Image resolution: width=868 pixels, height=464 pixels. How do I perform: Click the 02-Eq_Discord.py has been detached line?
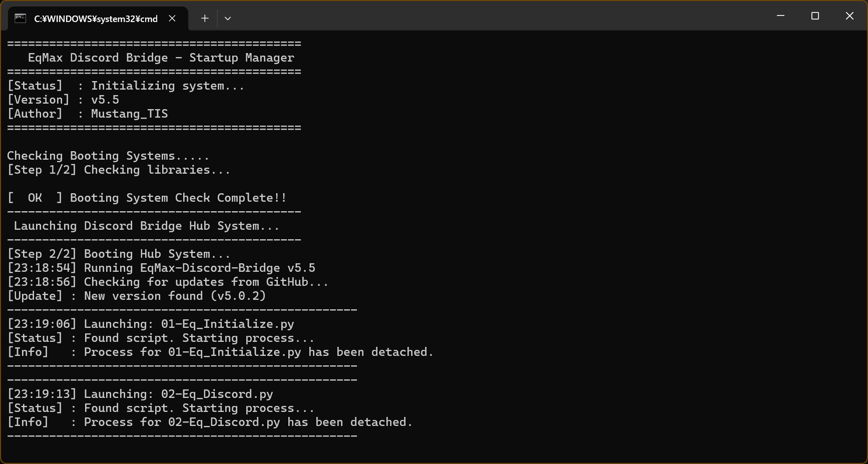point(210,422)
